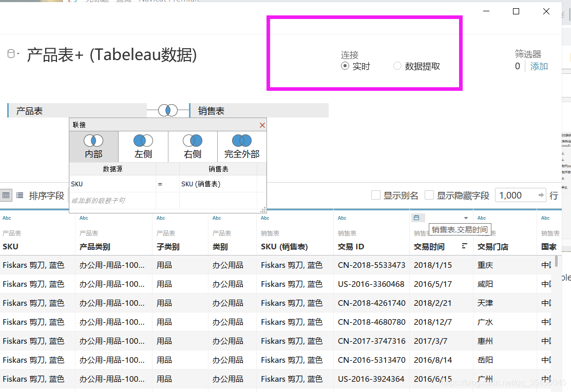This screenshot has height=392, width=571.
Task: Click the Abc type icon for 国家
Action: [545, 218]
